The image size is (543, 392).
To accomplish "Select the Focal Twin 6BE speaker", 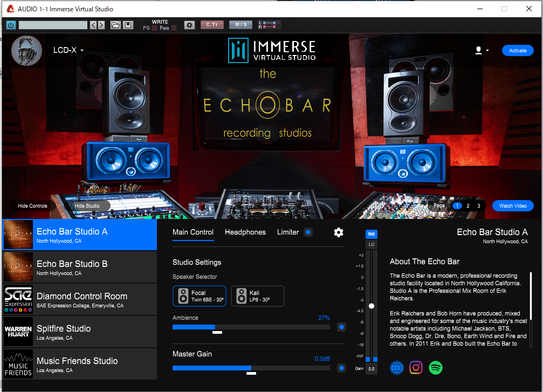I will coord(200,296).
